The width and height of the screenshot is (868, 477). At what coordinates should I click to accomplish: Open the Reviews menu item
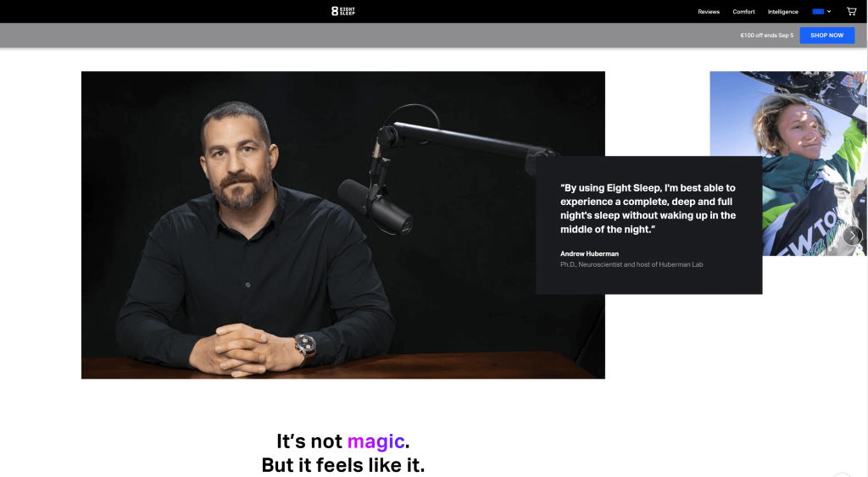709,12
